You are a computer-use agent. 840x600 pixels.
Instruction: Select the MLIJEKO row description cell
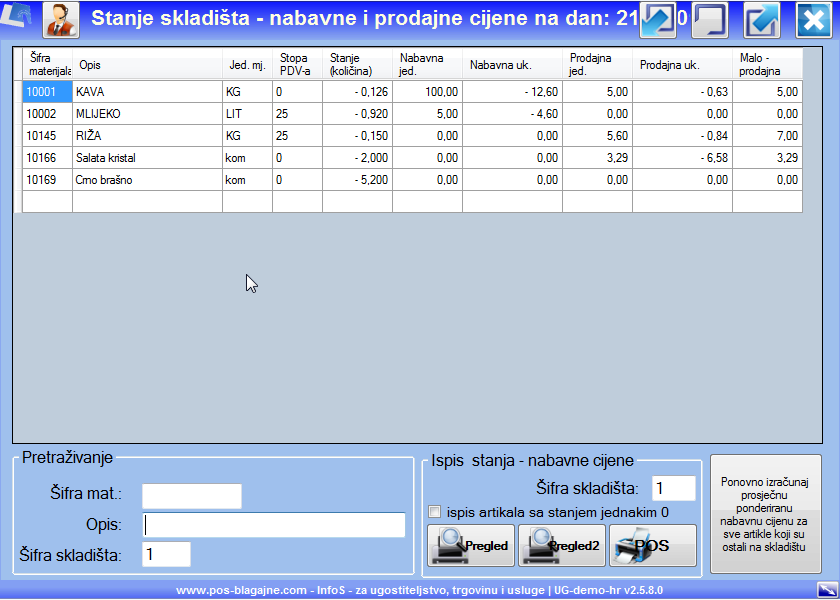coord(147,114)
